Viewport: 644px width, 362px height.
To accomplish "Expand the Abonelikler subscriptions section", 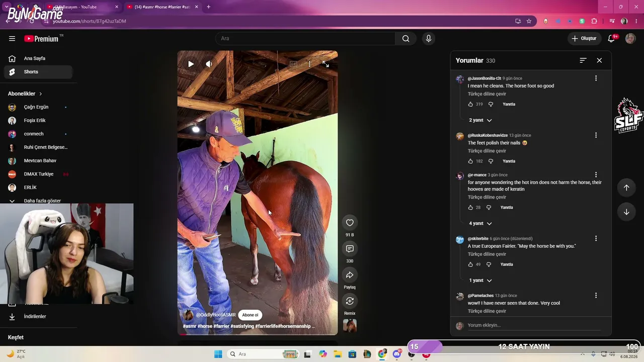I will pyautogui.click(x=25, y=94).
